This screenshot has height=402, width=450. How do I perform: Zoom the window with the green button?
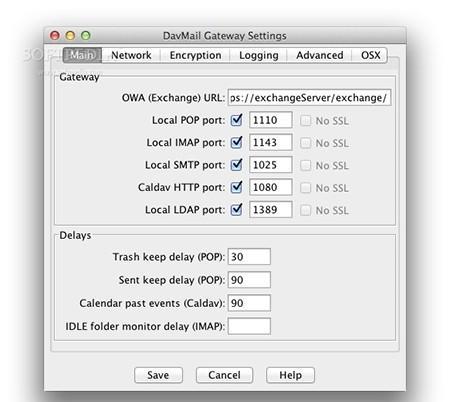click(x=86, y=35)
